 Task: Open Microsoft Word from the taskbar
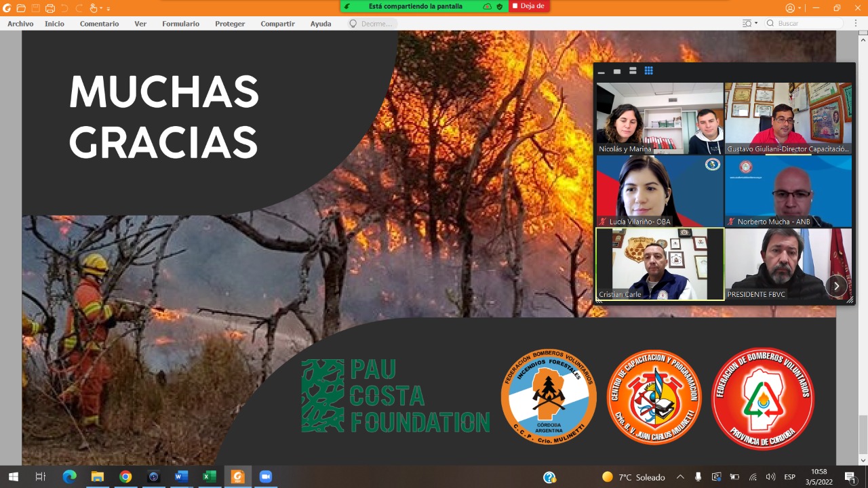pos(181,477)
